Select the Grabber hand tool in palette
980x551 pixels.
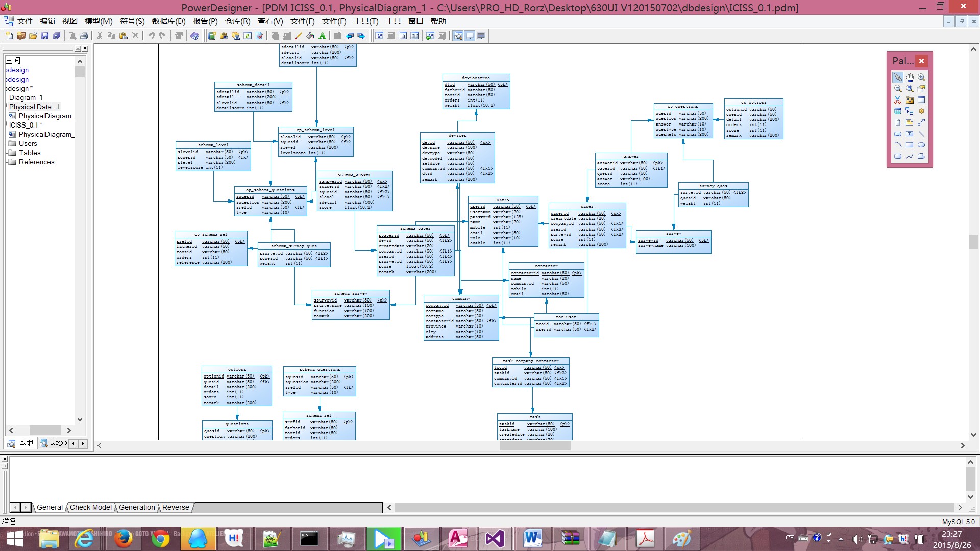(x=910, y=78)
